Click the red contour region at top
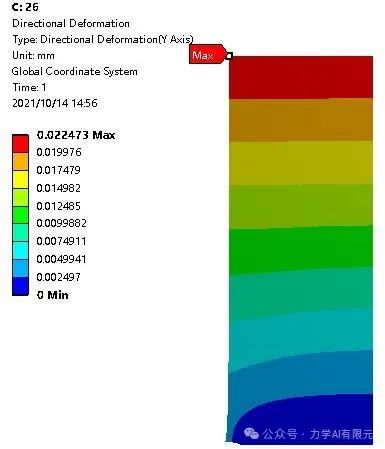The height and width of the screenshot is (449, 385). [301, 77]
